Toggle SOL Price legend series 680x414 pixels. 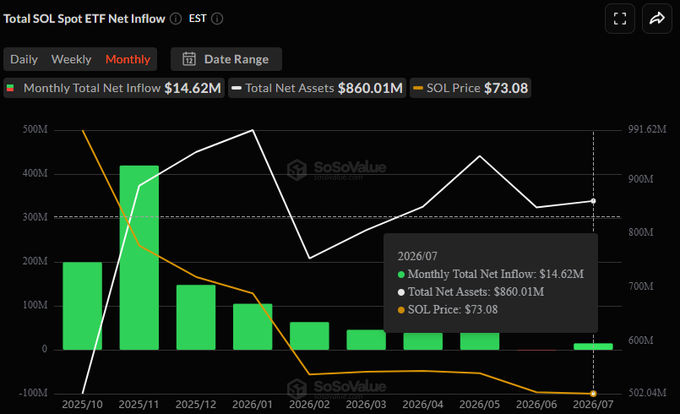click(x=470, y=88)
